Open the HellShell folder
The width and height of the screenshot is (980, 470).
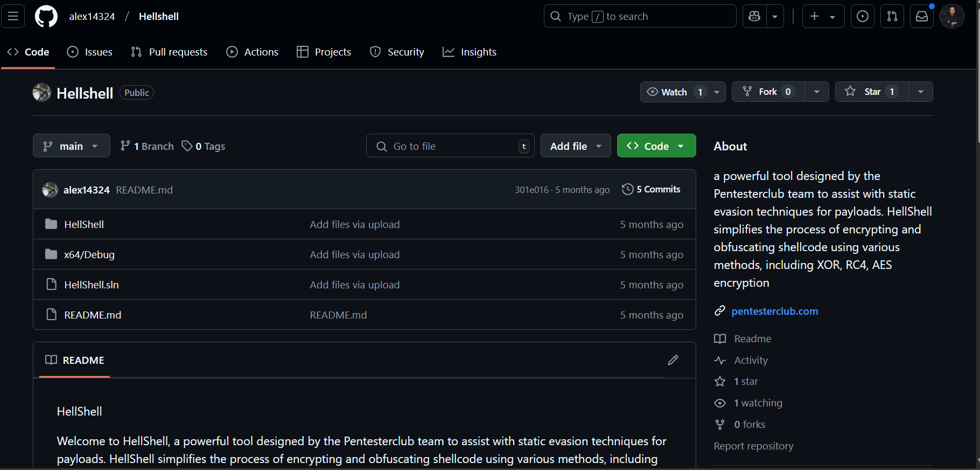click(84, 224)
